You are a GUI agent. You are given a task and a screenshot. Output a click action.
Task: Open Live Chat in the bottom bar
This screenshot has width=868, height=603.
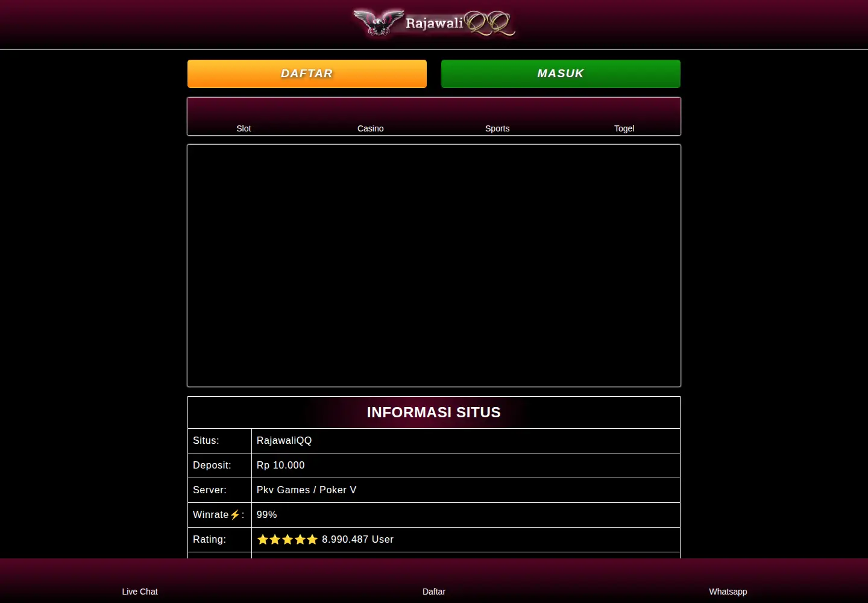coord(140,592)
